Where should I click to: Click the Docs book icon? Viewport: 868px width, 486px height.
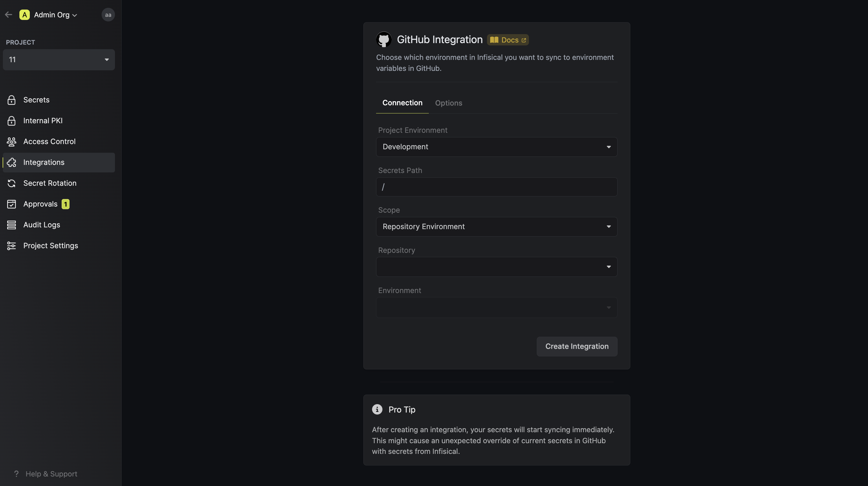click(x=494, y=40)
